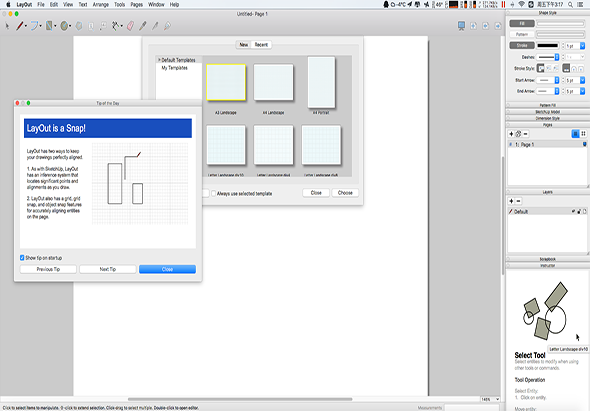Image resolution: width=590 pixels, height=411 pixels.
Task: Click the Measurements input field
Action: pos(472,408)
